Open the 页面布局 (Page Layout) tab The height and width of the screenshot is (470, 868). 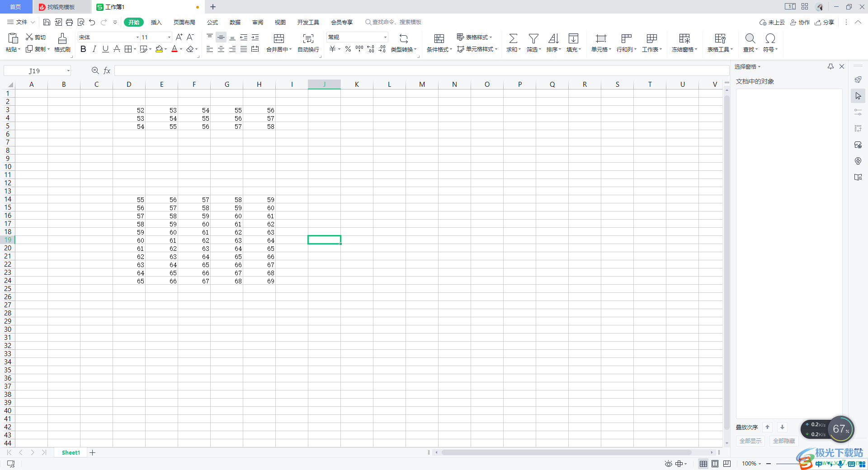pyautogui.click(x=184, y=22)
